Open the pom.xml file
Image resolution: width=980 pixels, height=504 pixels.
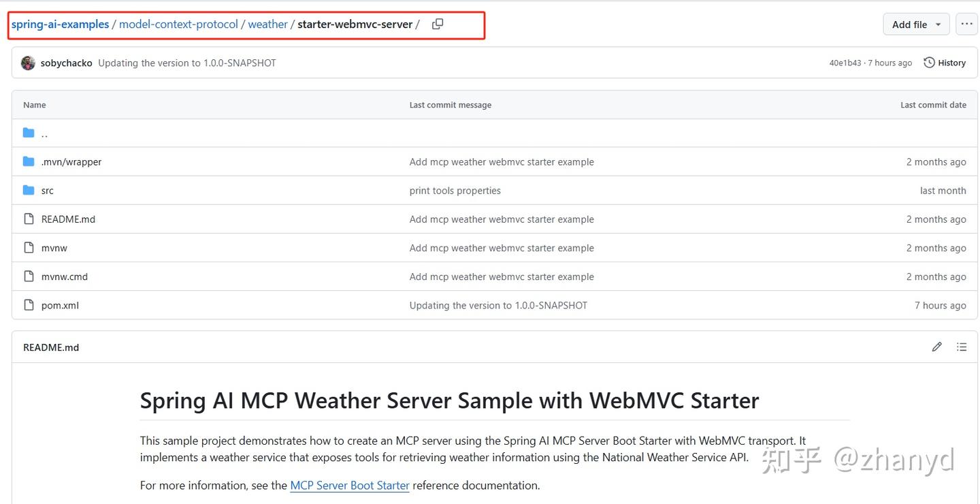pos(60,305)
